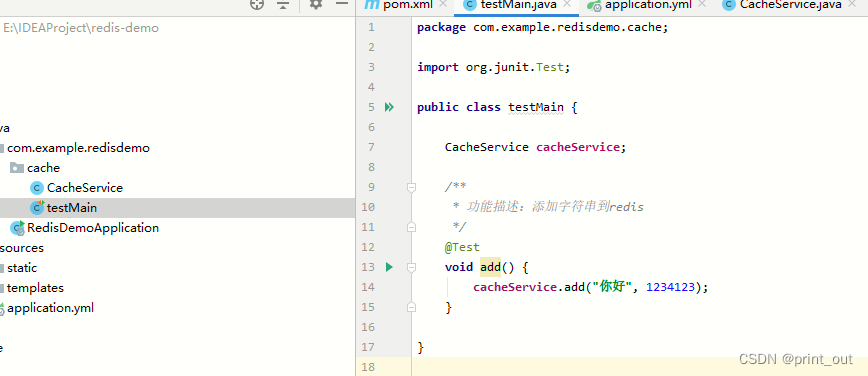Click line number 7 in the gutter
The image size is (868, 376).
[x=371, y=147]
